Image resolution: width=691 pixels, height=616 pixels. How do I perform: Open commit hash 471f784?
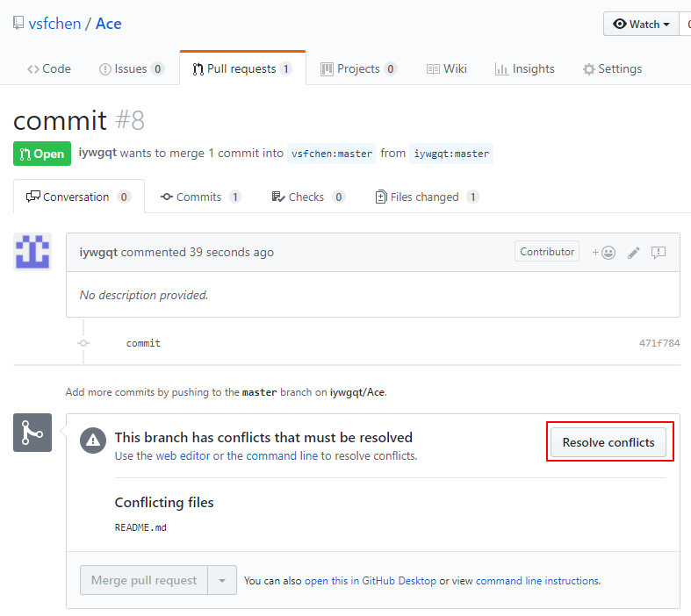[659, 343]
